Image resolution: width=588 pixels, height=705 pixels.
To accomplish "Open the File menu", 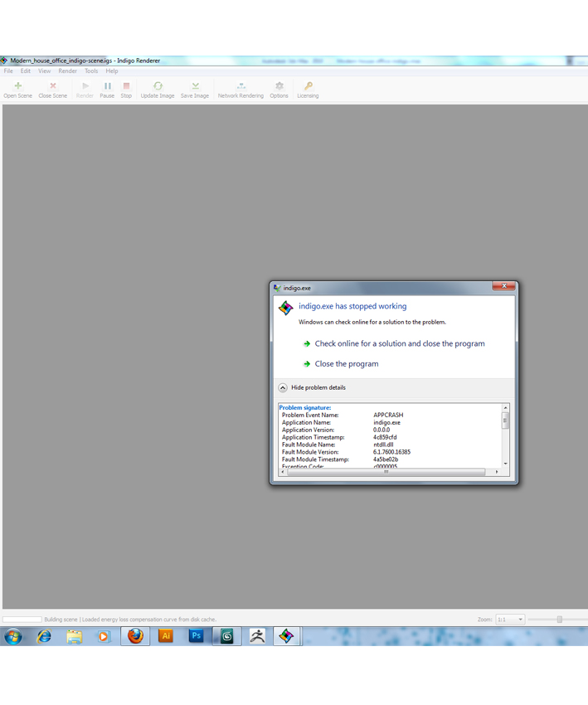I will (x=8, y=71).
